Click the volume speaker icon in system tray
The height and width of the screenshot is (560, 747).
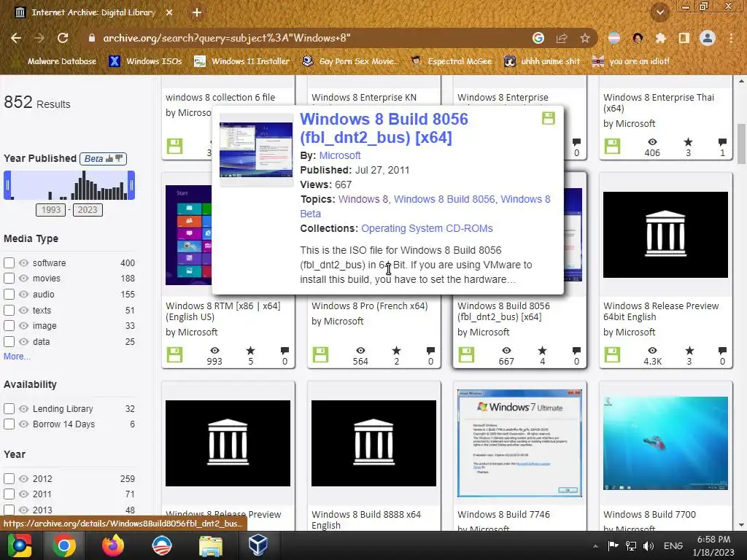(649, 546)
